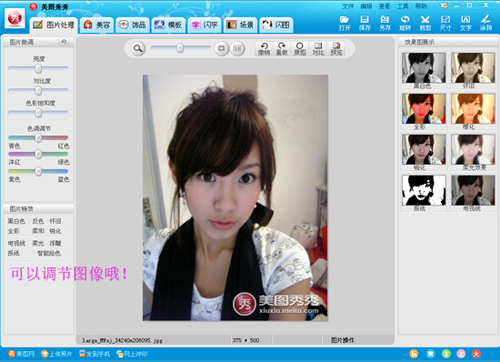
Task: Click the 重做 redo icon
Action: 282,49
